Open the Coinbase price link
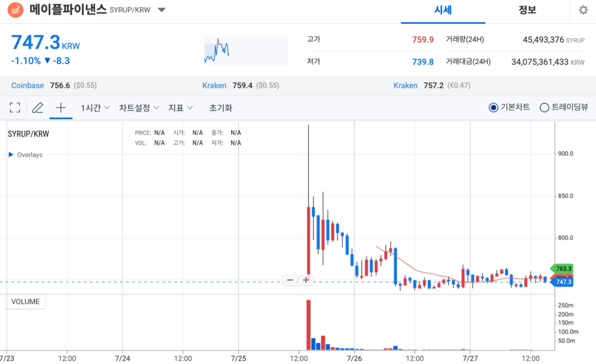 point(27,85)
